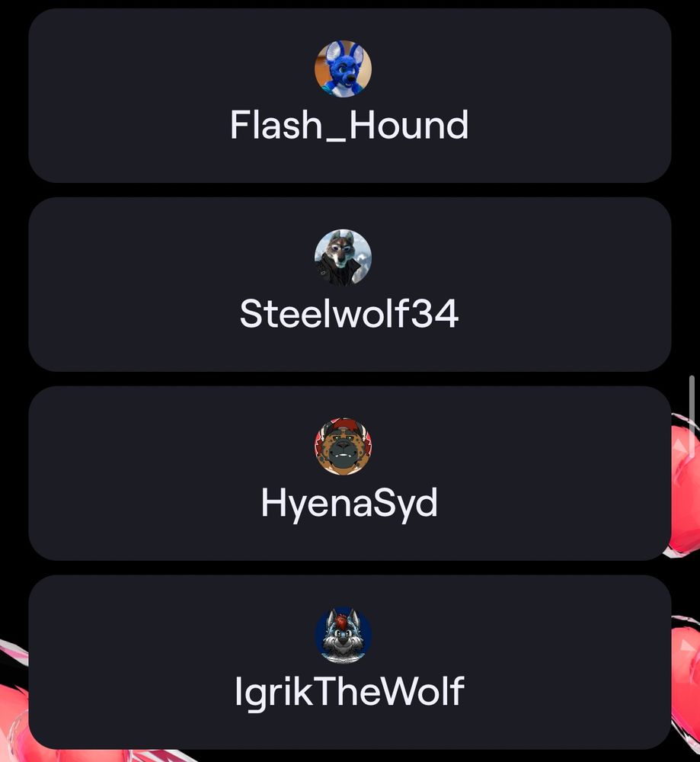Click black gap between HyenaSyd and IgrikTheWolf cards

click(350, 568)
